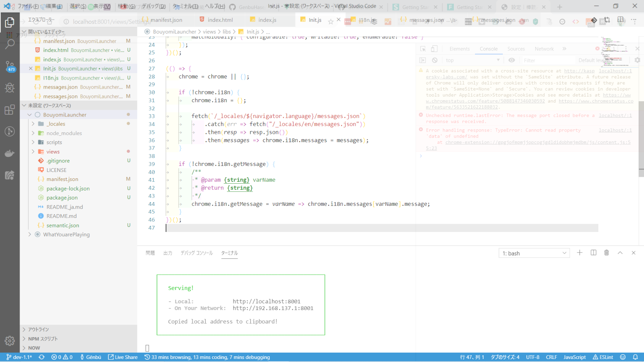Click the Manage gear icon
Screen dimensions: 644x362
pyautogui.click(x=10, y=341)
